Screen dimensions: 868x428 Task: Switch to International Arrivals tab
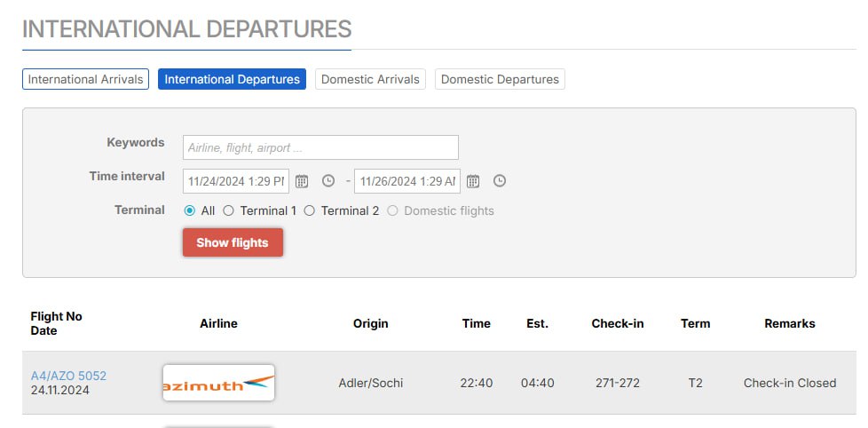pos(85,79)
